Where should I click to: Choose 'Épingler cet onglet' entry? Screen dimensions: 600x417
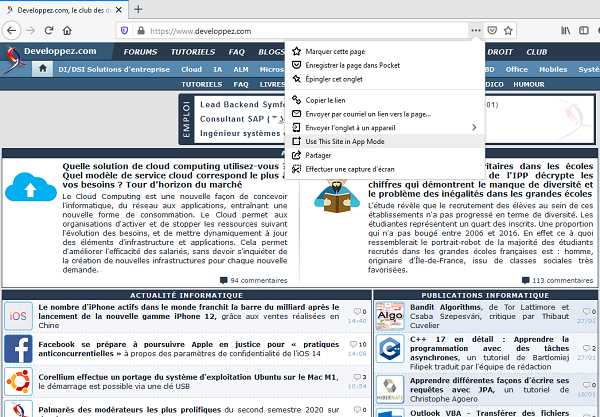pos(385,79)
